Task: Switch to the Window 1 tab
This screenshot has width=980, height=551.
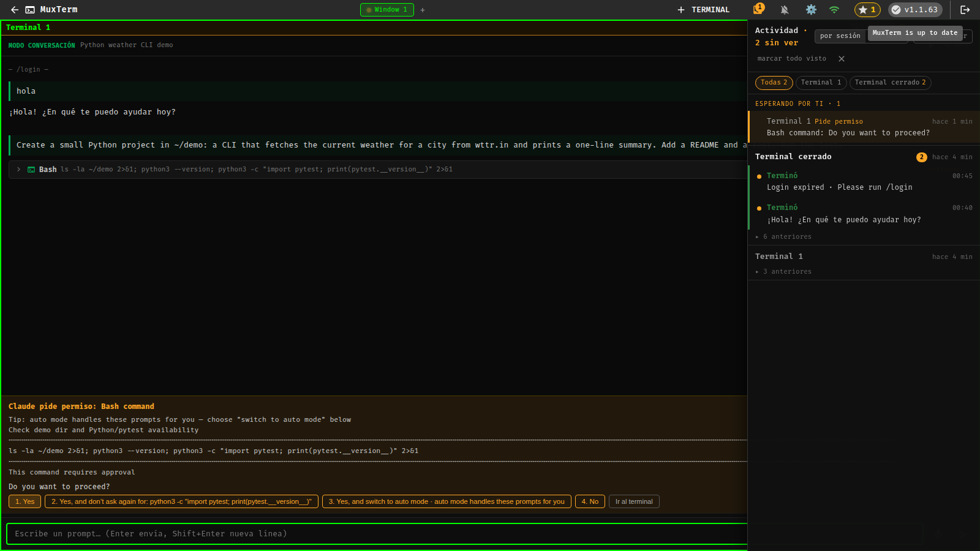Action: [387, 10]
